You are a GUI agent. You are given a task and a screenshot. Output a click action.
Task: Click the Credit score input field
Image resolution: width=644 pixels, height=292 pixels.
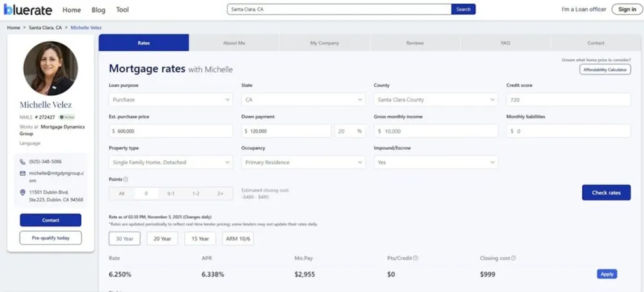(x=568, y=100)
